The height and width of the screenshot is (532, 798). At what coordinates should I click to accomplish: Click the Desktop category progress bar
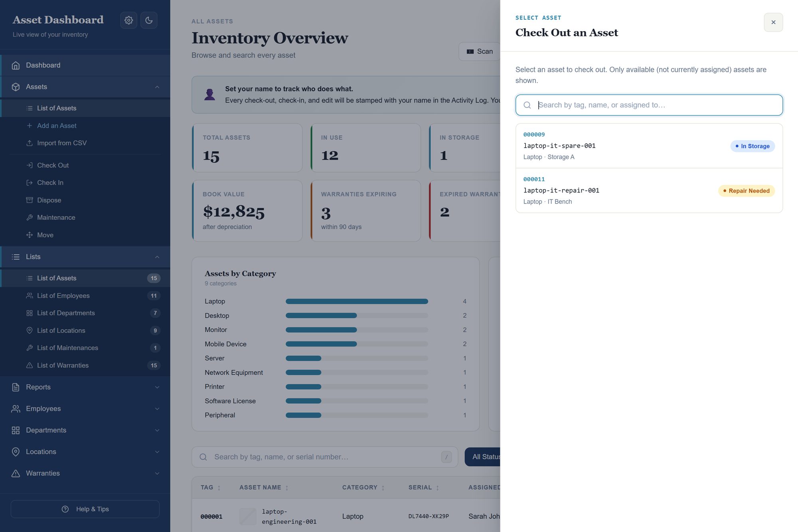[x=357, y=316]
